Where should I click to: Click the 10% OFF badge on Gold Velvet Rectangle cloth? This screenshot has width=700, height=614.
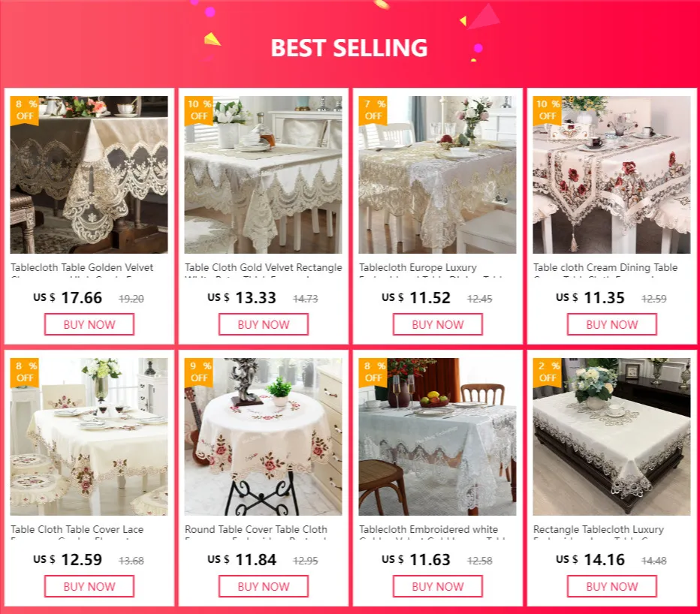(x=199, y=110)
